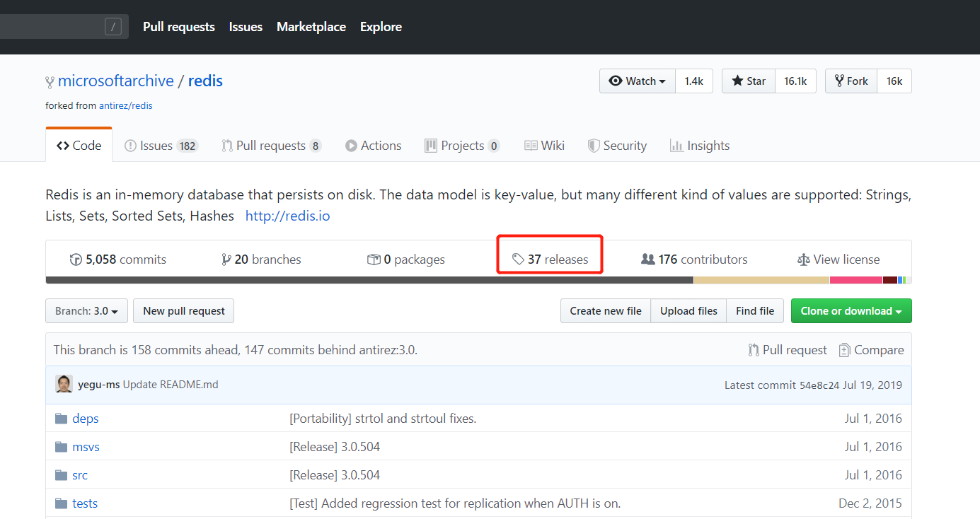This screenshot has height=519, width=980.
Task: Open Explore in top navigation
Action: tap(381, 27)
